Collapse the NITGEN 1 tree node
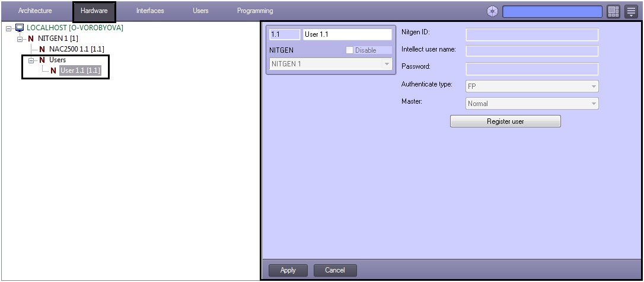The width and height of the screenshot is (644, 282). (x=19, y=39)
